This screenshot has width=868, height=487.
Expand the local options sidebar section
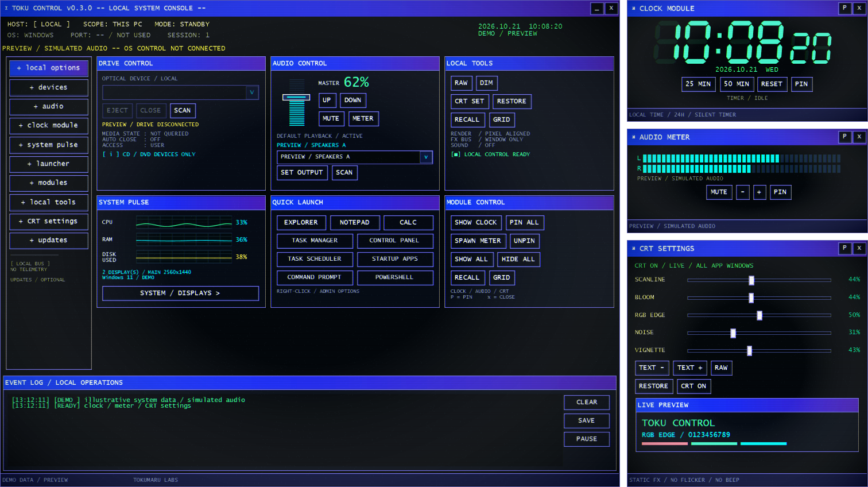[49, 68]
